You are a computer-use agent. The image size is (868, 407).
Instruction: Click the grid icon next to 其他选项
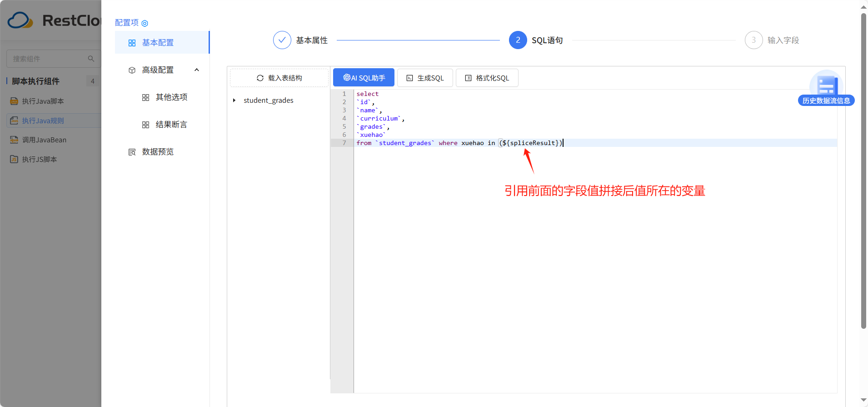(x=145, y=97)
